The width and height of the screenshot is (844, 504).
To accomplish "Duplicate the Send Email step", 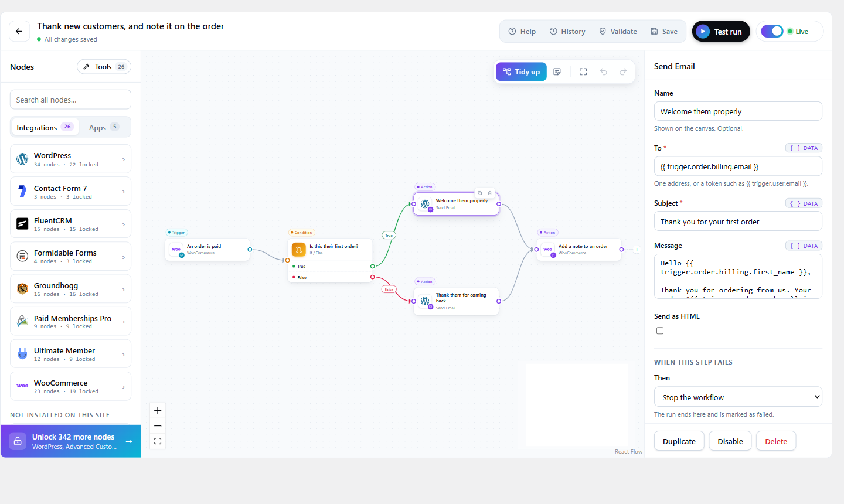I will tap(679, 441).
